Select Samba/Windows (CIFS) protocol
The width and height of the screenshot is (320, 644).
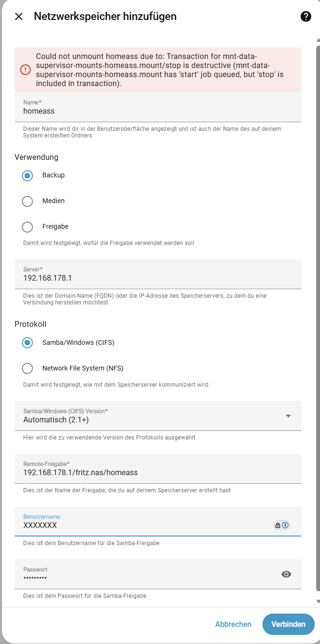coord(28,342)
